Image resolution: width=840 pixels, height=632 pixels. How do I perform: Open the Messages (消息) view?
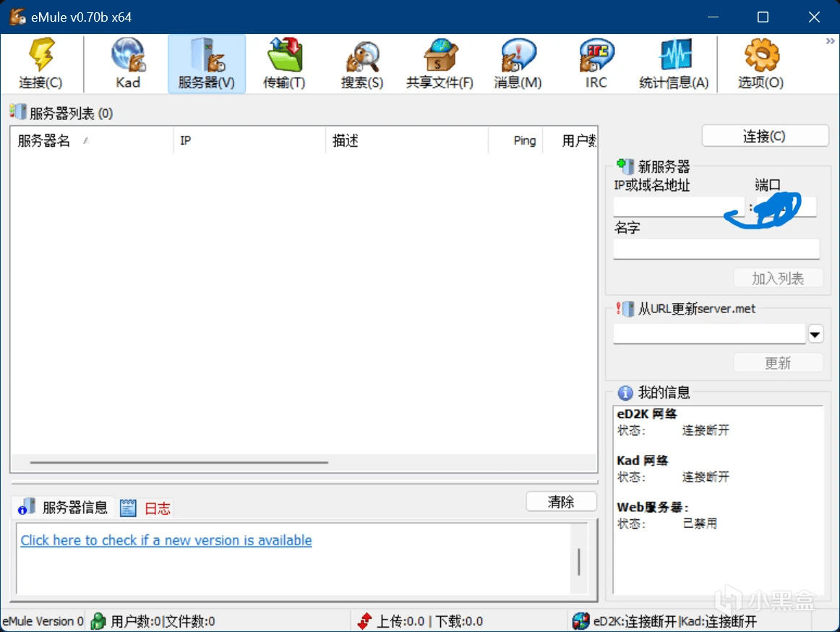[518, 63]
